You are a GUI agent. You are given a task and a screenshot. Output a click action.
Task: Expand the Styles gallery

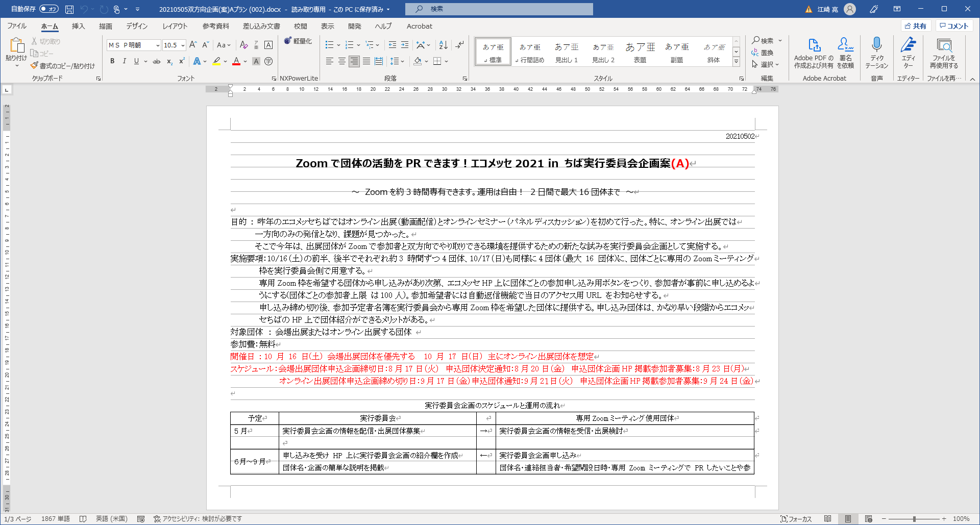736,62
